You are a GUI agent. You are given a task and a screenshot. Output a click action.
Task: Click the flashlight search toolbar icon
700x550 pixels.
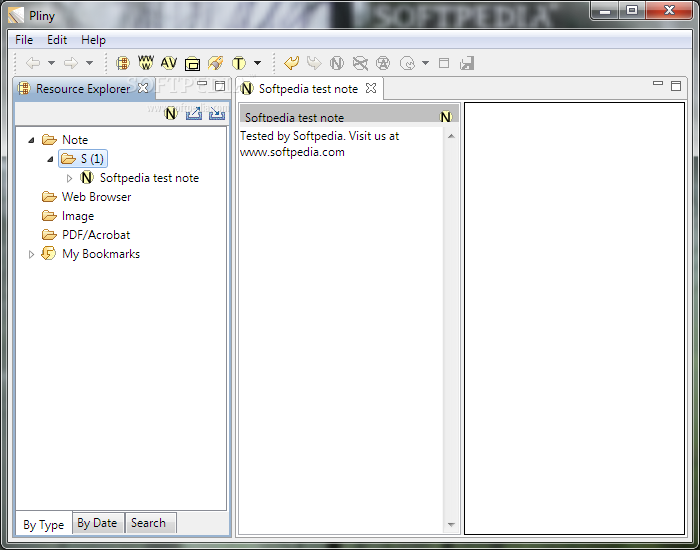216,63
